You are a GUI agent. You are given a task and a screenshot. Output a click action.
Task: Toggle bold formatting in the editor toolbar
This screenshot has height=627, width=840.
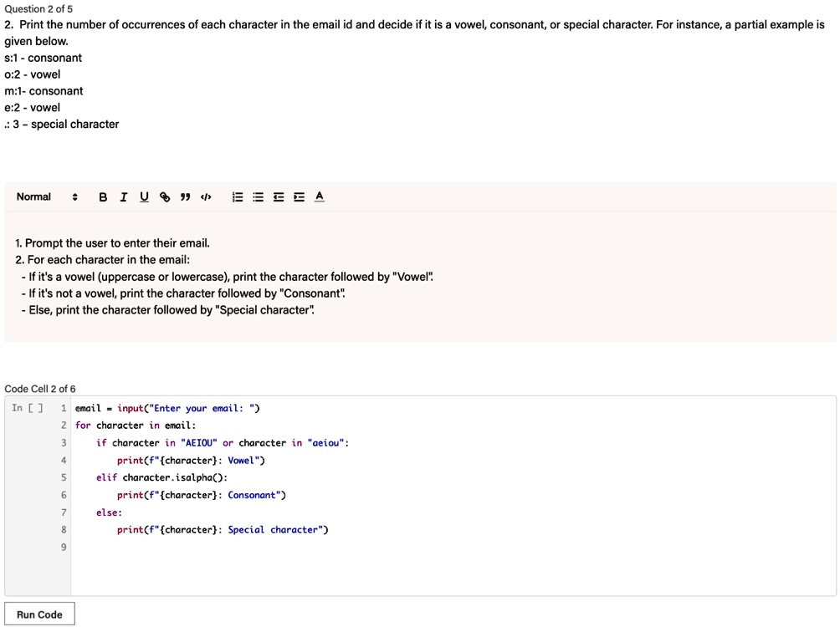(103, 196)
